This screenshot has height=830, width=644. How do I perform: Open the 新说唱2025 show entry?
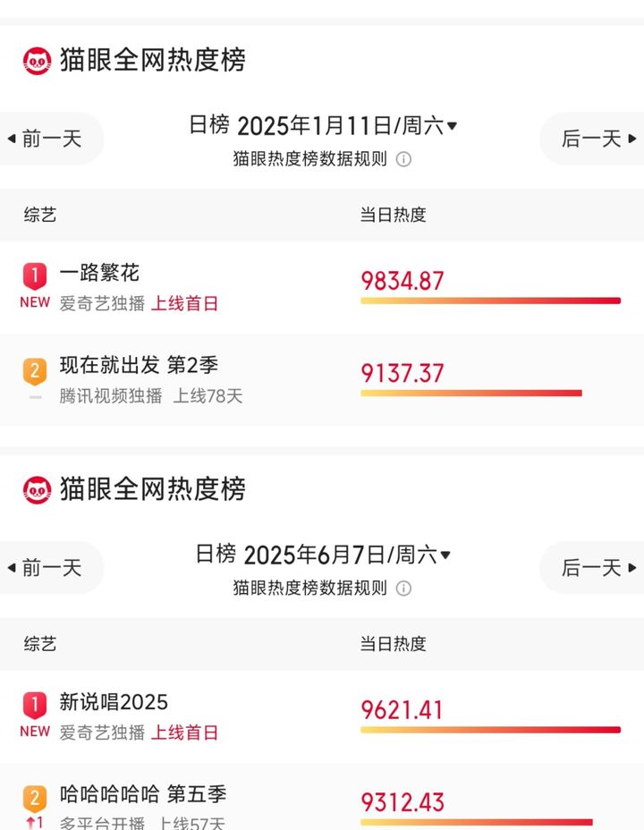[x=114, y=703]
